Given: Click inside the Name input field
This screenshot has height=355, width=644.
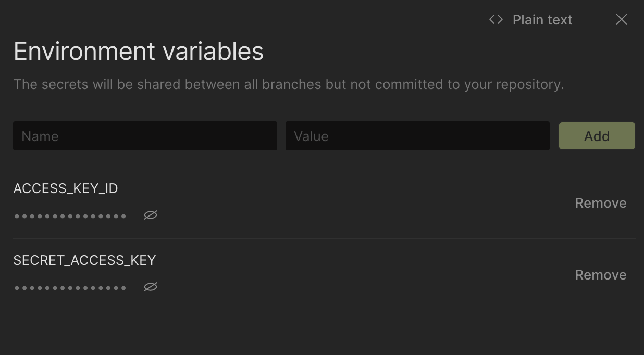Looking at the screenshot, I should [145, 136].
